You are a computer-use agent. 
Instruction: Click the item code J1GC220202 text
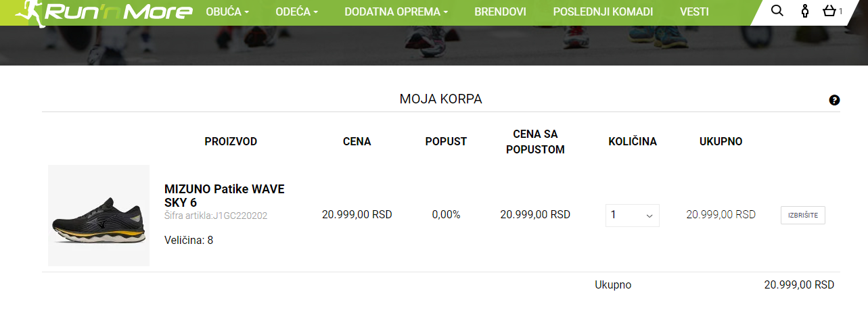[x=216, y=216]
